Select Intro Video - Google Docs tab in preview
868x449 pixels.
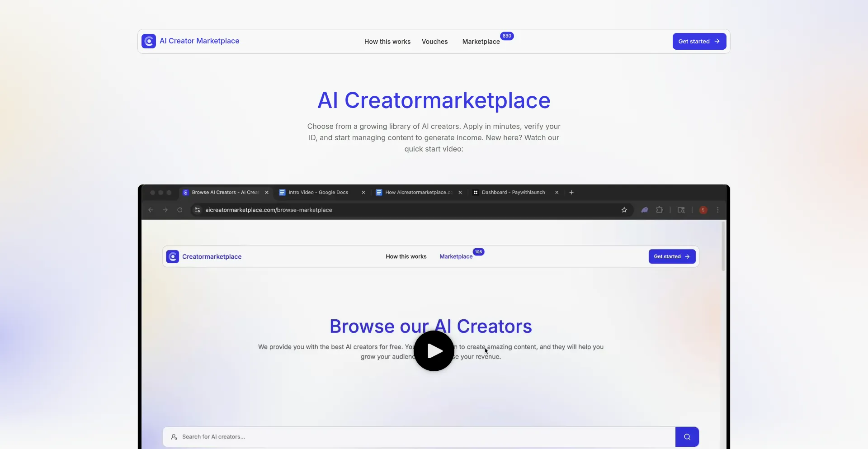click(x=318, y=192)
